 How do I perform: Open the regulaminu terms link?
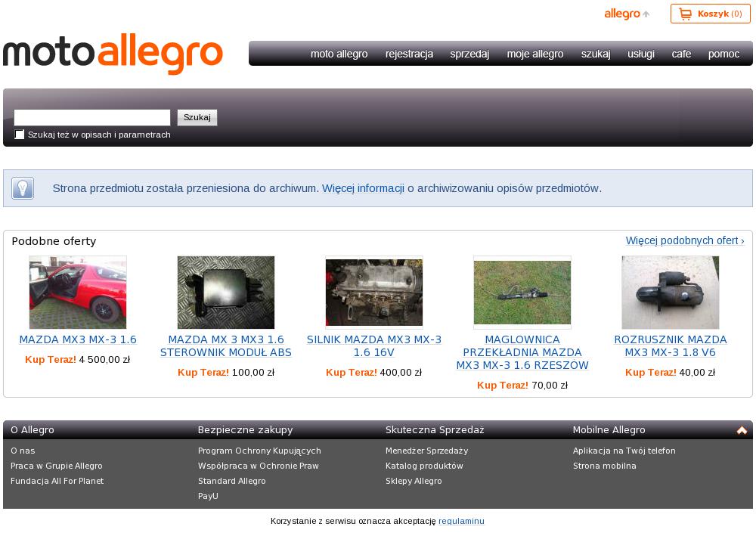click(x=461, y=521)
